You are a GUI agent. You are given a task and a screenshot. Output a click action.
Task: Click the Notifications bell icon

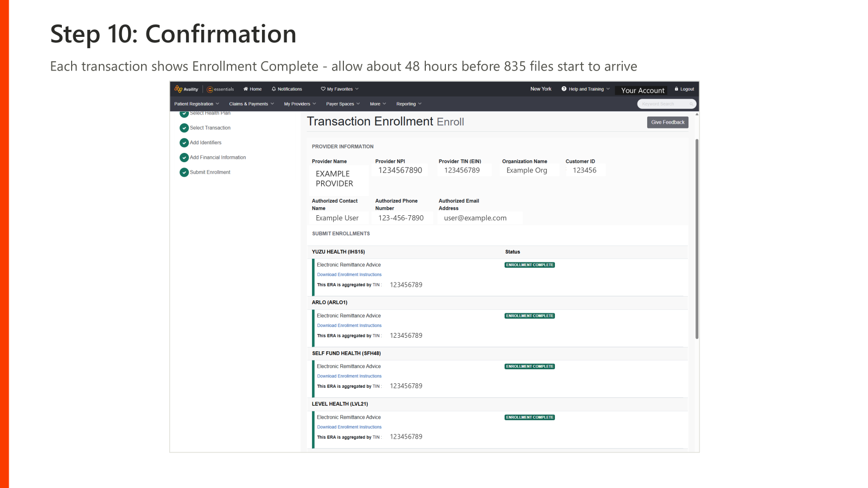(x=274, y=89)
